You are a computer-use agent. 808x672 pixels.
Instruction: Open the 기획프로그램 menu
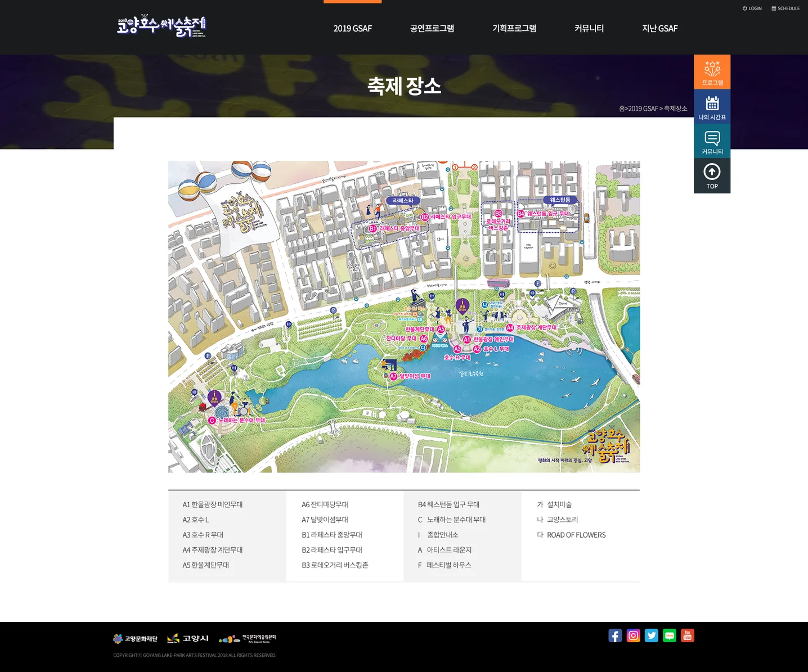tap(514, 28)
